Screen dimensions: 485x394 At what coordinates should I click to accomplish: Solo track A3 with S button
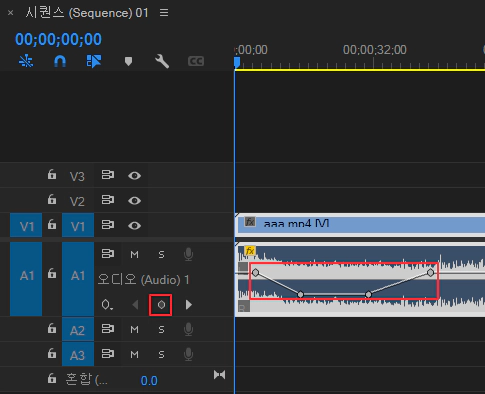point(161,354)
